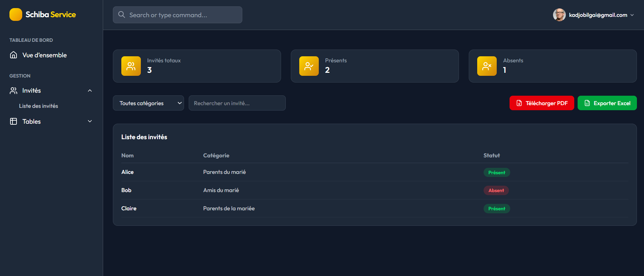Screen dimensions: 644x276
Task: Select guest name Bob
Action: (126, 190)
